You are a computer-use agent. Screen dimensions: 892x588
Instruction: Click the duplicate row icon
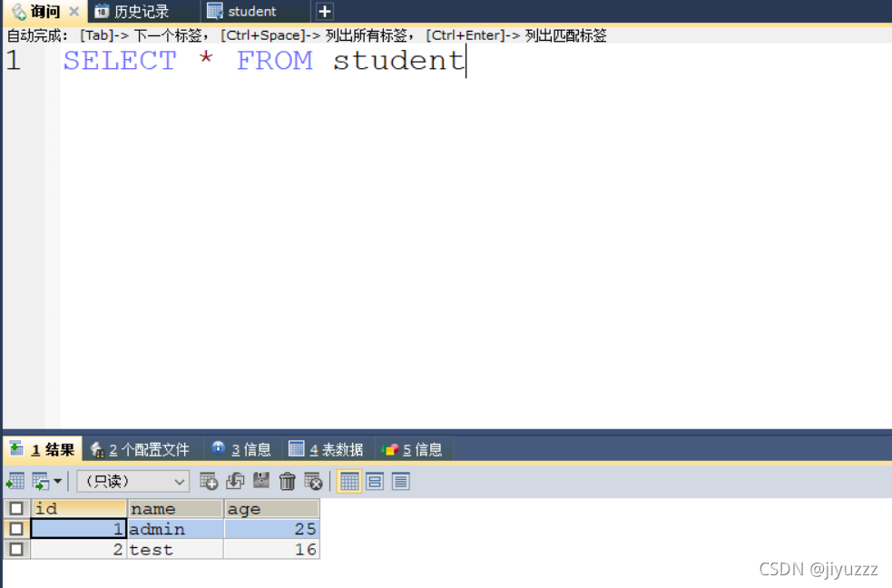(235, 482)
